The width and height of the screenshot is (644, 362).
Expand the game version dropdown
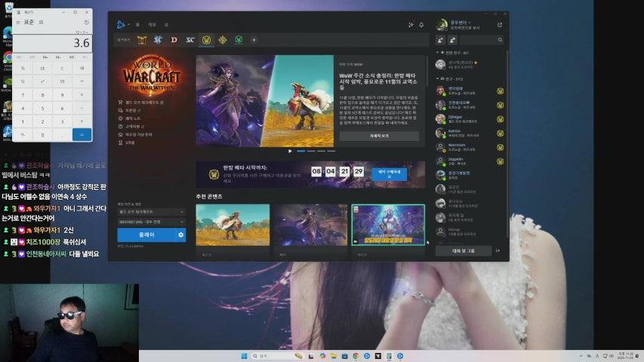pyautogui.click(x=151, y=212)
